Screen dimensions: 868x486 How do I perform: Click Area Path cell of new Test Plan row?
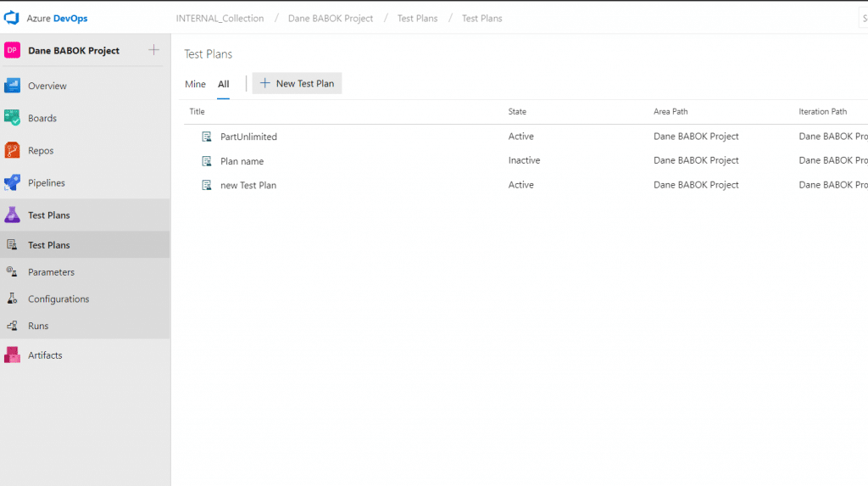click(696, 185)
